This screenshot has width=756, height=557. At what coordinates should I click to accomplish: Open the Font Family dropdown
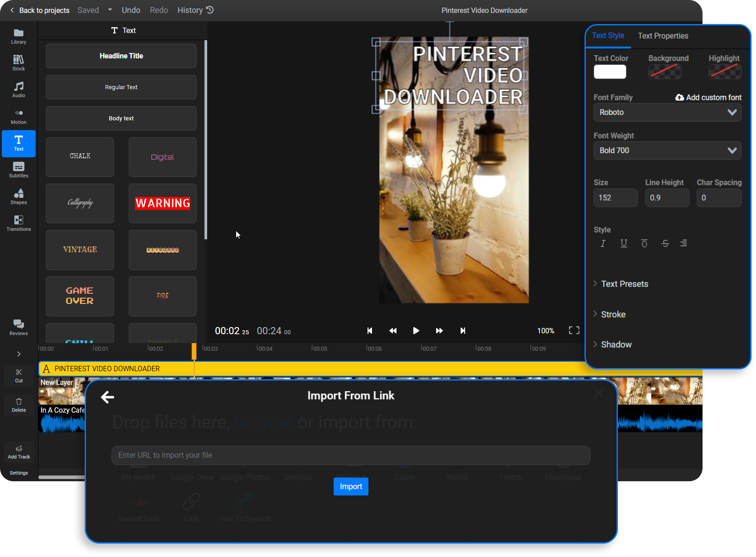click(667, 112)
